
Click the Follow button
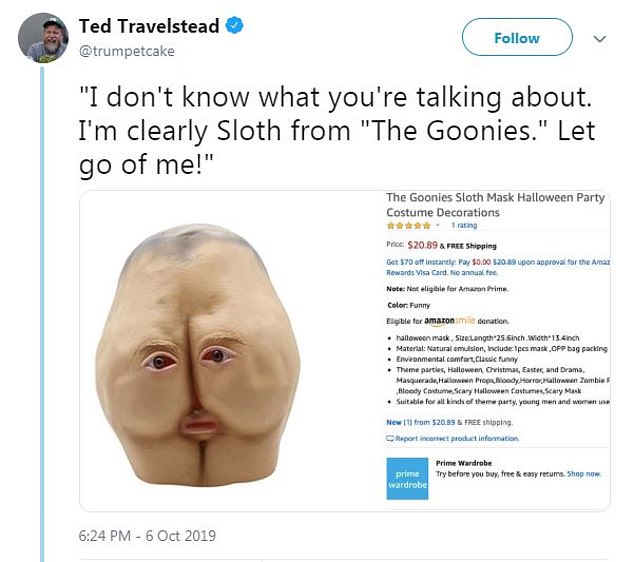coord(516,38)
